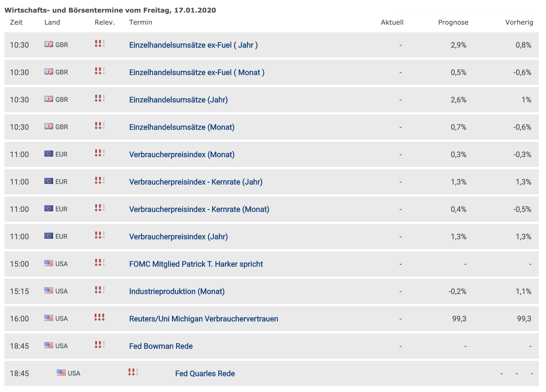546x392 pixels.
Task: Click the Vorherig column header
Action: (519, 22)
